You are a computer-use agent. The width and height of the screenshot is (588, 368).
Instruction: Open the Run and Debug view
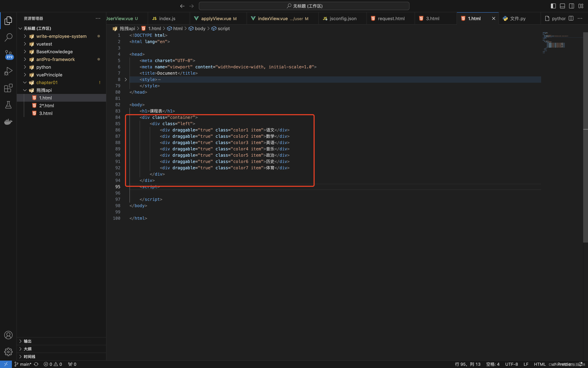coord(8,71)
